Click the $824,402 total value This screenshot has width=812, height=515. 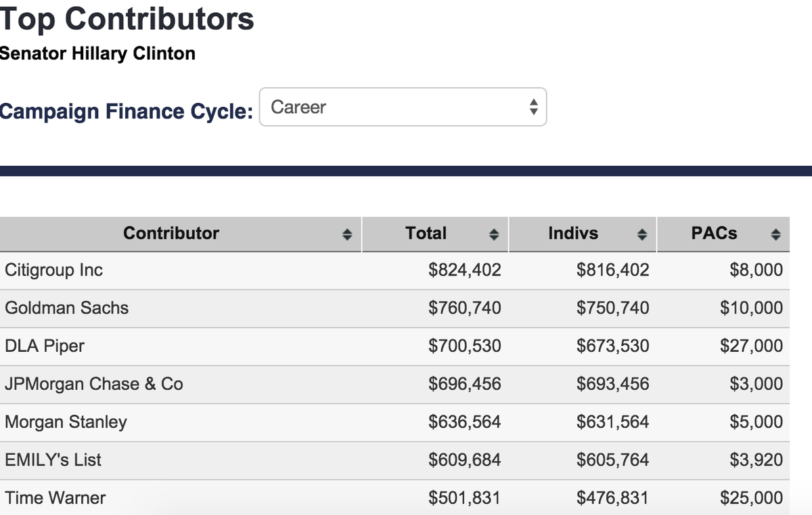(465, 270)
